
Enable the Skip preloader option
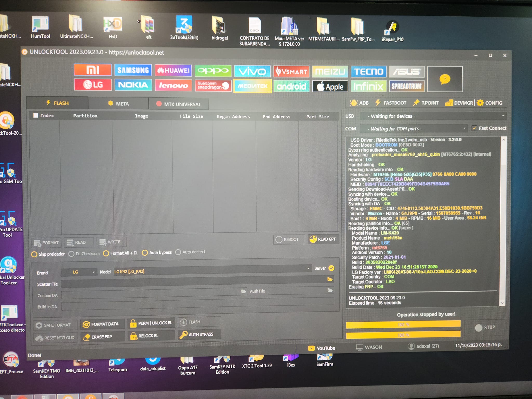pos(34,254)
